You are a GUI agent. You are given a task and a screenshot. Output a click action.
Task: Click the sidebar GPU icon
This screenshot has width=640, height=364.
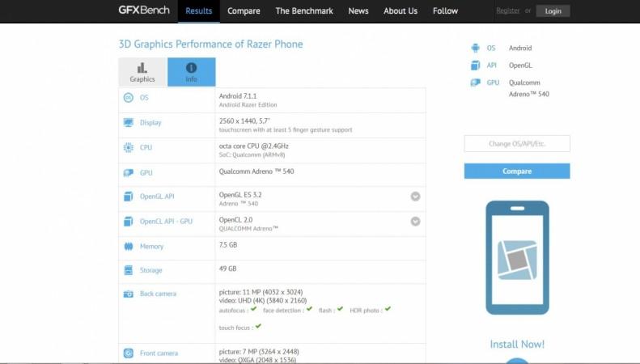[x=475, y=83]
